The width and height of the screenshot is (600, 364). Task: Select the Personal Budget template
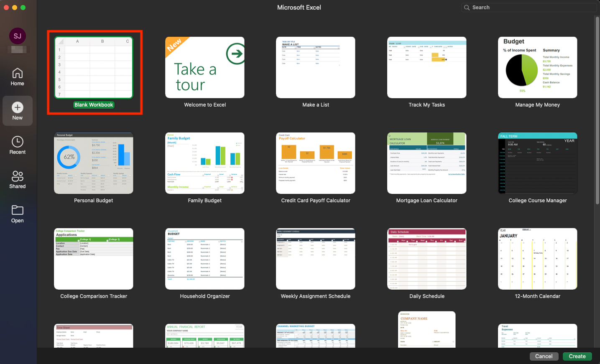tap(94, 163)
